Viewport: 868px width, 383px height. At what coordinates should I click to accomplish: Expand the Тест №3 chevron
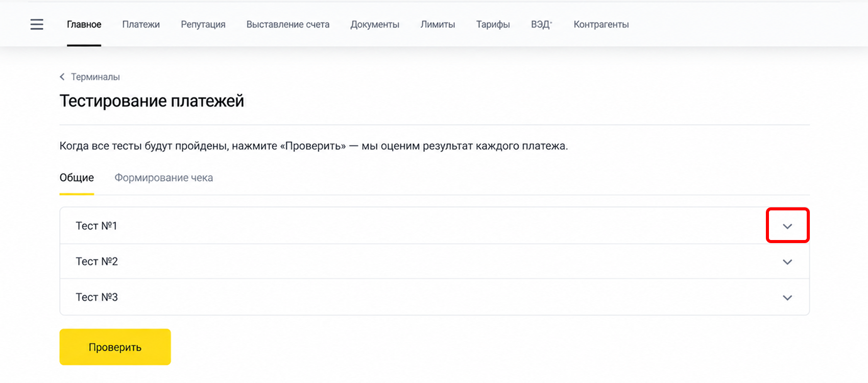coord(787,298)
